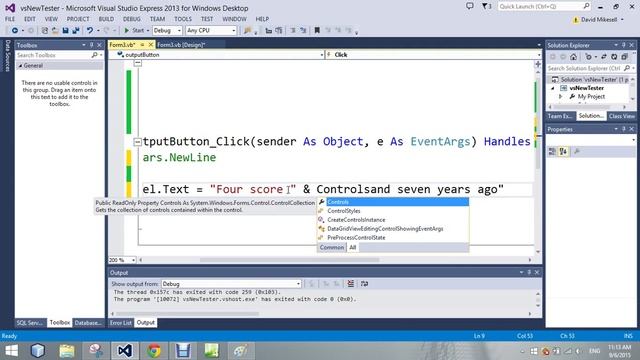This screenshot has height=360, width=640.
Task: Open the FILE menu
Action: tap(10, 19)
